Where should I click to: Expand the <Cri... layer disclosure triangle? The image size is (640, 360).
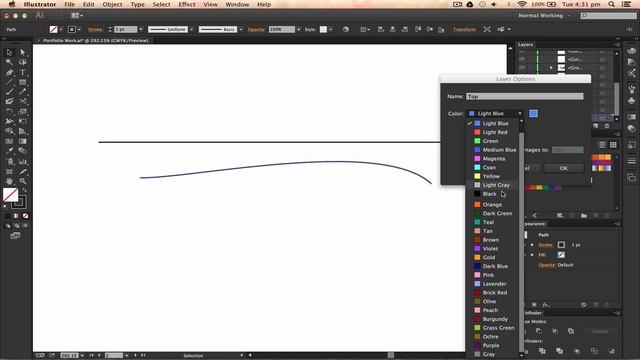551,68
